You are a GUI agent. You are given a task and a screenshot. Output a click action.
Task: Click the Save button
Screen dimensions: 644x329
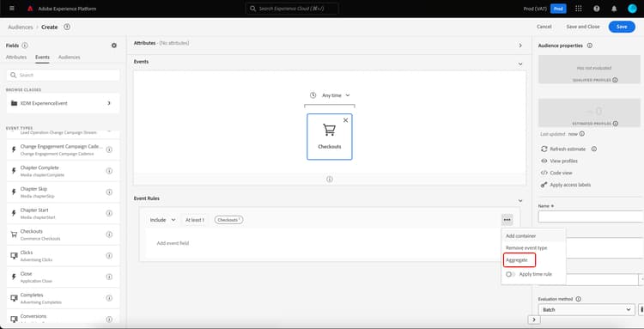[x=622, y=27]
